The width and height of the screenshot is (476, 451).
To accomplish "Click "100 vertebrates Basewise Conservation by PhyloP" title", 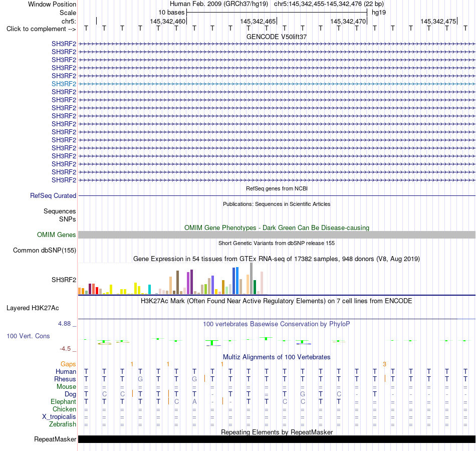I will click(x=277, y=324).
